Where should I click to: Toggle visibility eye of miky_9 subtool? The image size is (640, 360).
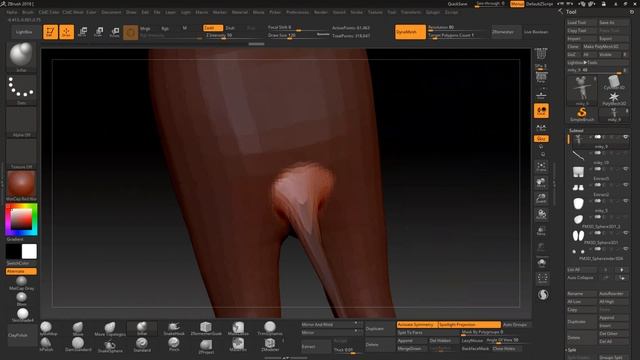[625, 137]
